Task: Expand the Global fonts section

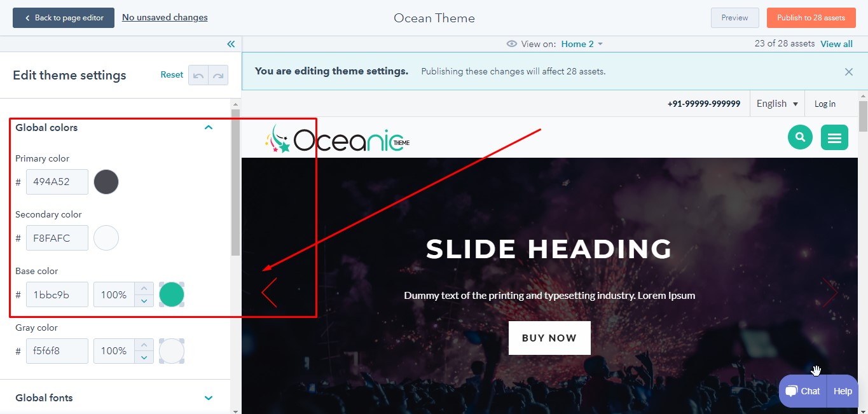Action: pos(208,398)
